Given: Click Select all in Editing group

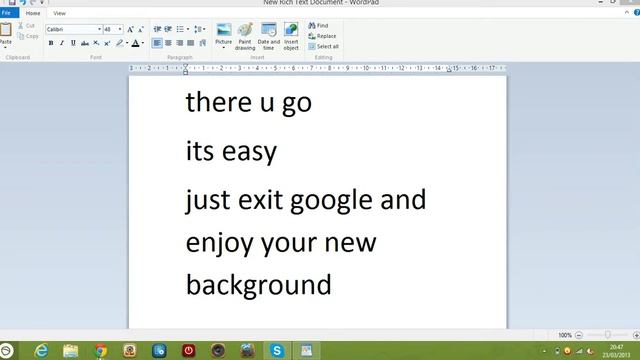Looking at the screenshot, I should pos(323,47).
